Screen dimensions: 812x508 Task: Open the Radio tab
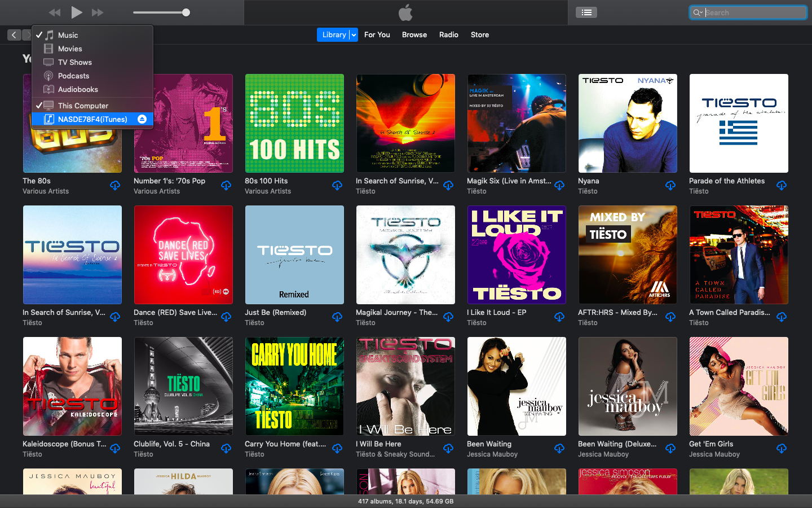449,35
